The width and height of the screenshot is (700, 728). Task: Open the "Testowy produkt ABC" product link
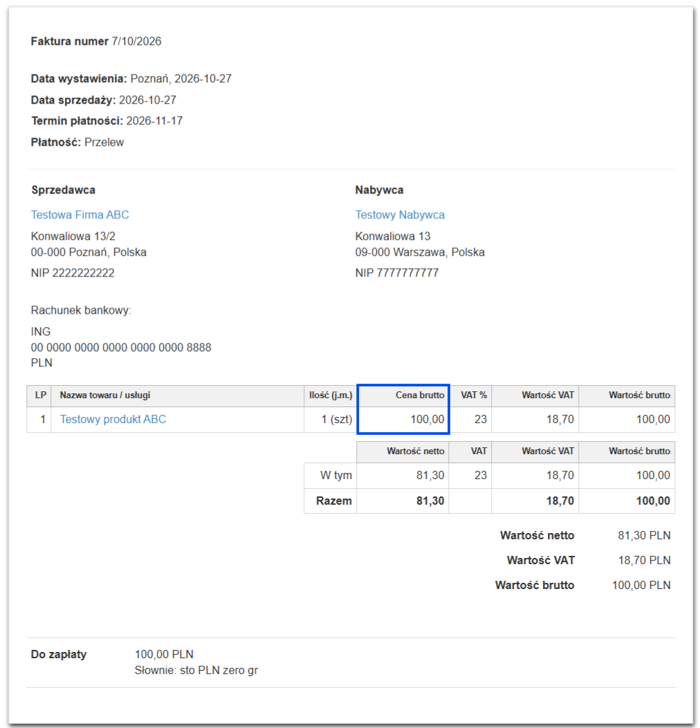tap(113, 419)
